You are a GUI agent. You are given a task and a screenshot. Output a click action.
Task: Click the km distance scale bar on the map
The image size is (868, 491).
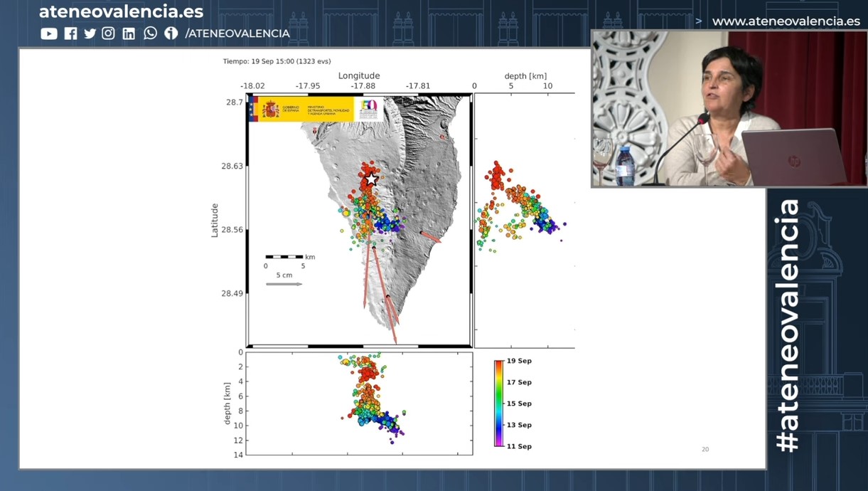[284, 257]
